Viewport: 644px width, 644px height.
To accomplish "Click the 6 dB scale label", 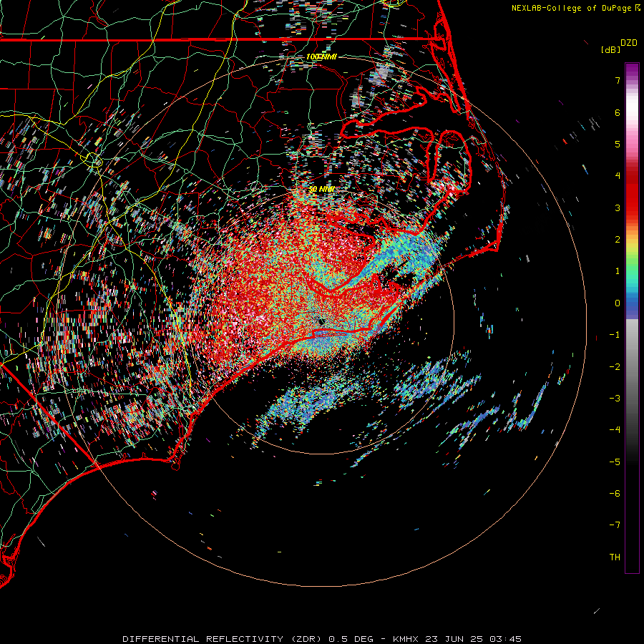I will (x=618, y=112).
